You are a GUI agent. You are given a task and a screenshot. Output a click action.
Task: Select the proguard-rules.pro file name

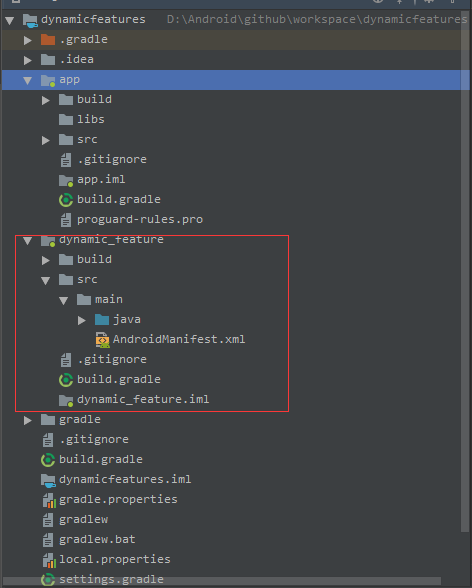(140, 219)
